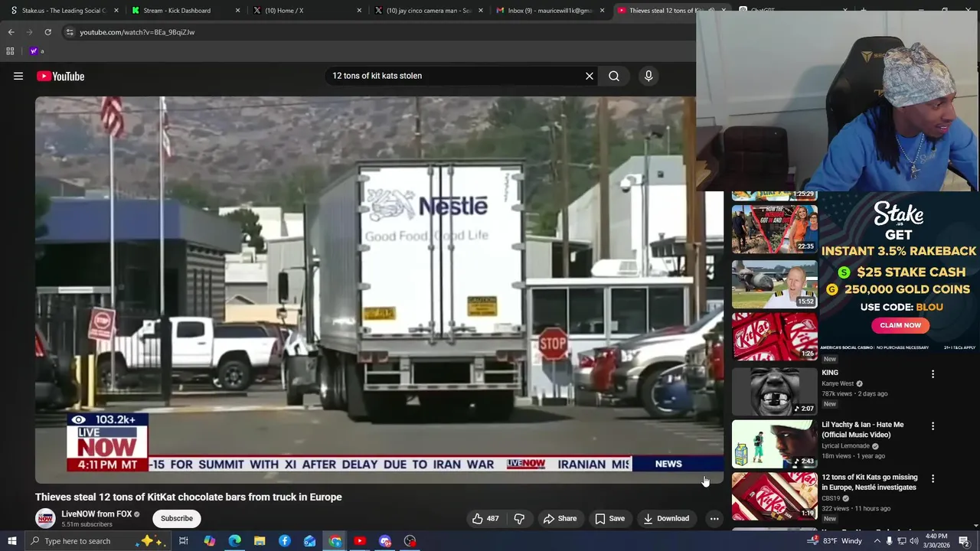The height and width of the screenshot is (551, 980).
Task: Open the red YouTube taskbar icon
Action: pos(360,541)
